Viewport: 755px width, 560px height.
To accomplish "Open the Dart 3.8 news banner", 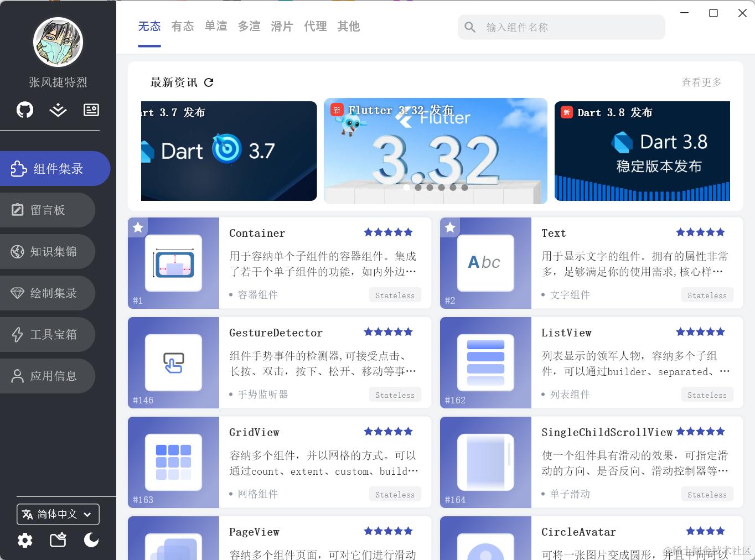I will (642, 151).
